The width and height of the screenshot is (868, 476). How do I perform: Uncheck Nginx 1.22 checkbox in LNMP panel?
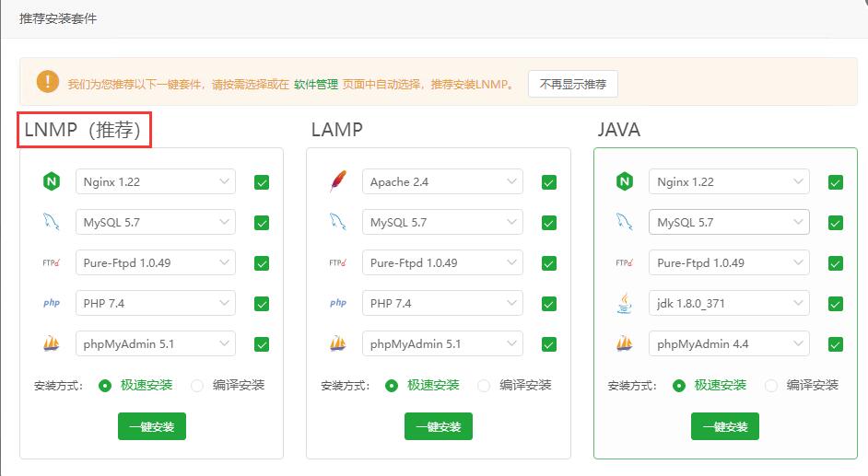(262, 182)
